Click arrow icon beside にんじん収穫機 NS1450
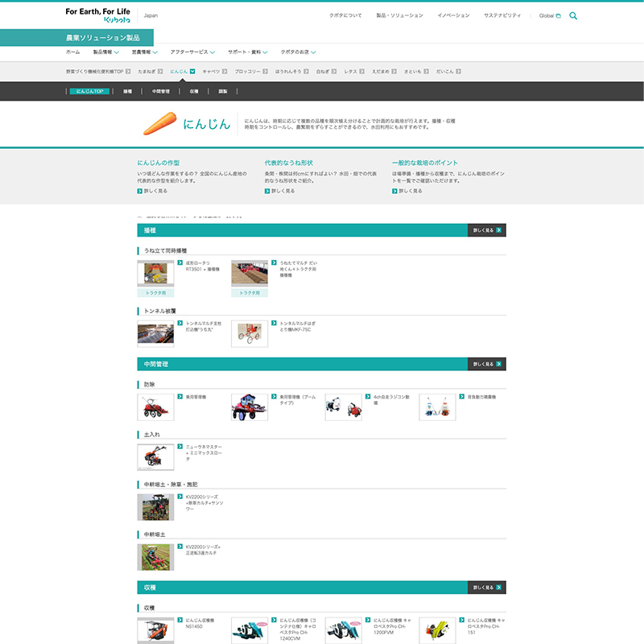 point(180,621)
